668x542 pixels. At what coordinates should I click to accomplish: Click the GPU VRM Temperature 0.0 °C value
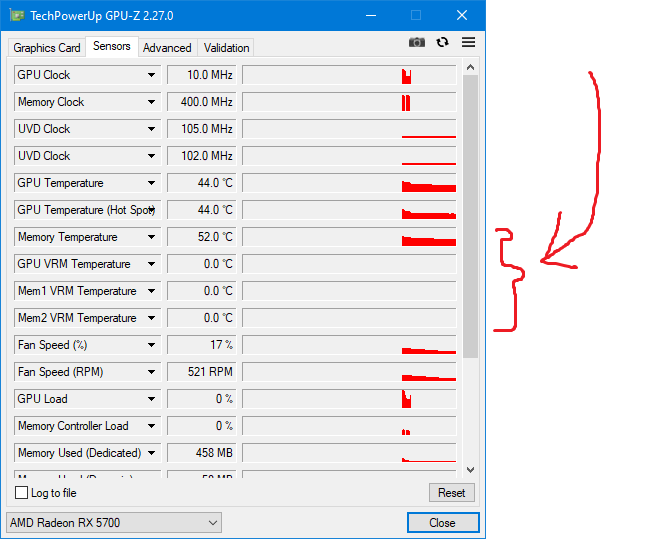tap(202, 264)
